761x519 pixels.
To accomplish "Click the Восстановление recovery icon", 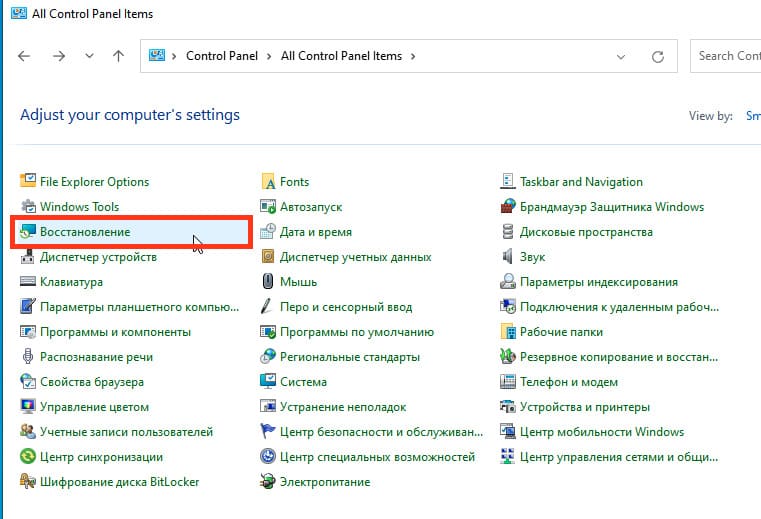I will 28,232.
